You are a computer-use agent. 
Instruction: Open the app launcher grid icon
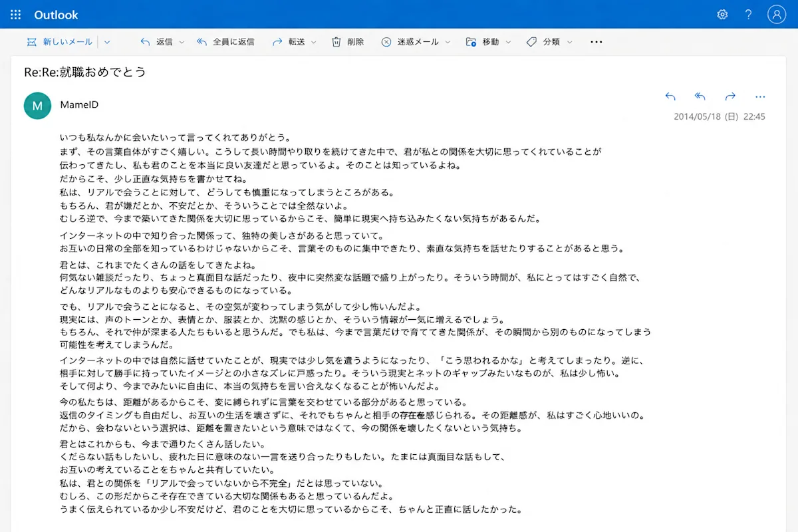pos(15,15)
